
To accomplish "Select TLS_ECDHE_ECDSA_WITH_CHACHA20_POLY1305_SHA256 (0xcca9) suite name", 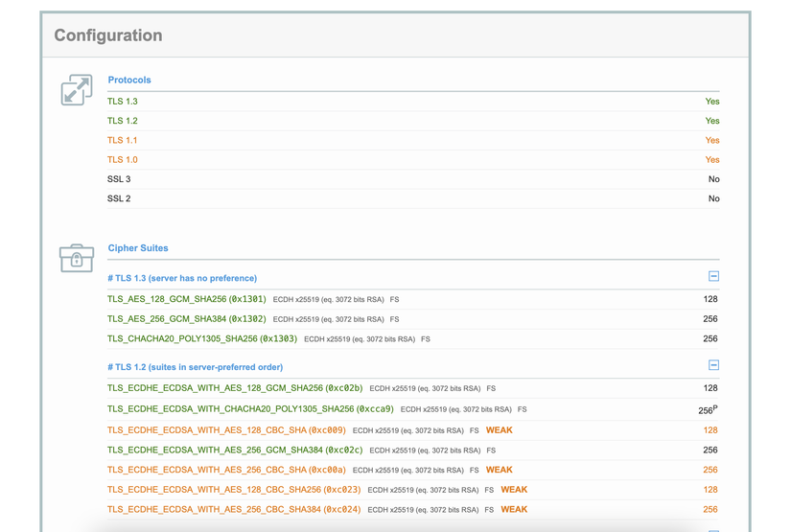I will click(x=250, y=409).
